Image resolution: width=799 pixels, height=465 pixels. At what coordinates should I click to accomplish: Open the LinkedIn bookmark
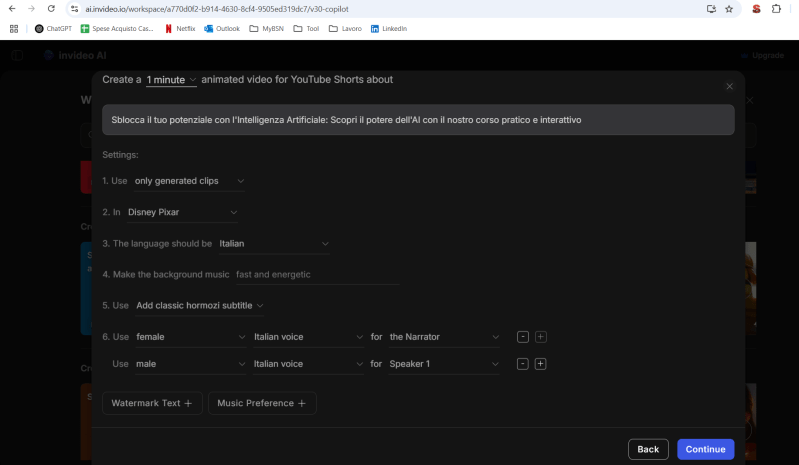click(389, 29)
